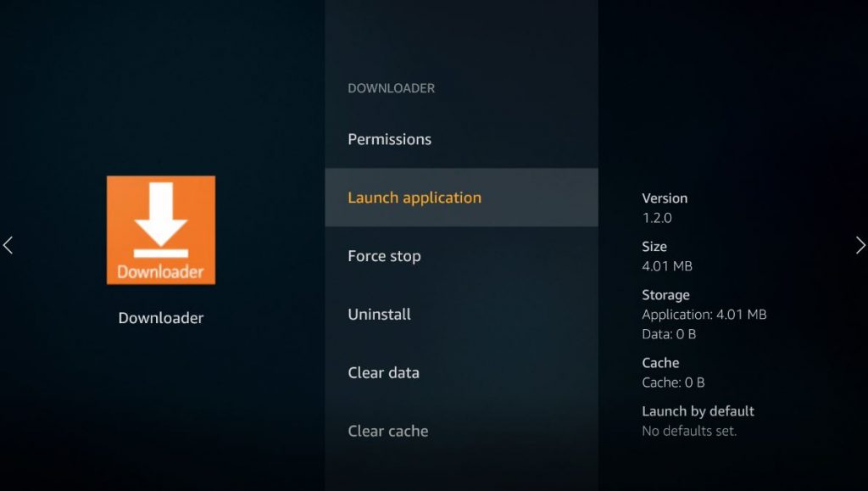Click the version value 1.2.0
868x491 pixels.
coord(657,218)
